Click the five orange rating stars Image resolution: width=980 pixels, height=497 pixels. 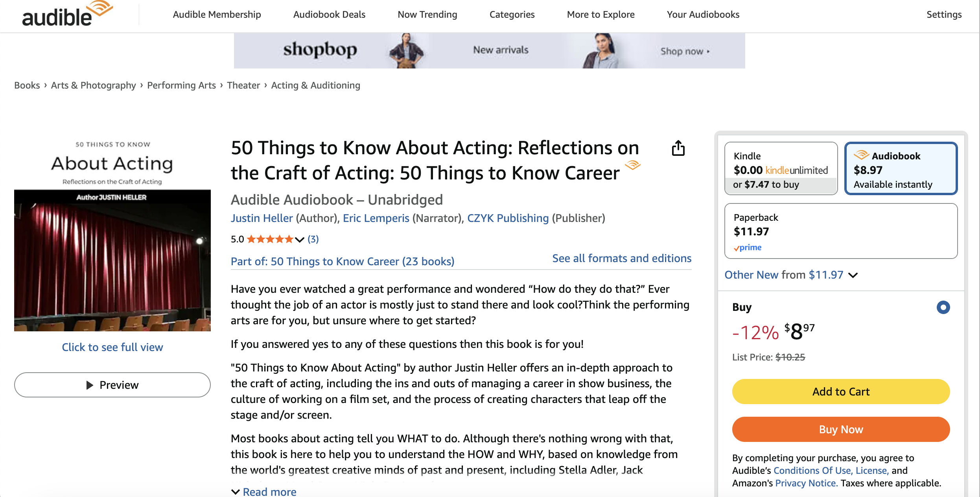[271, 238]
